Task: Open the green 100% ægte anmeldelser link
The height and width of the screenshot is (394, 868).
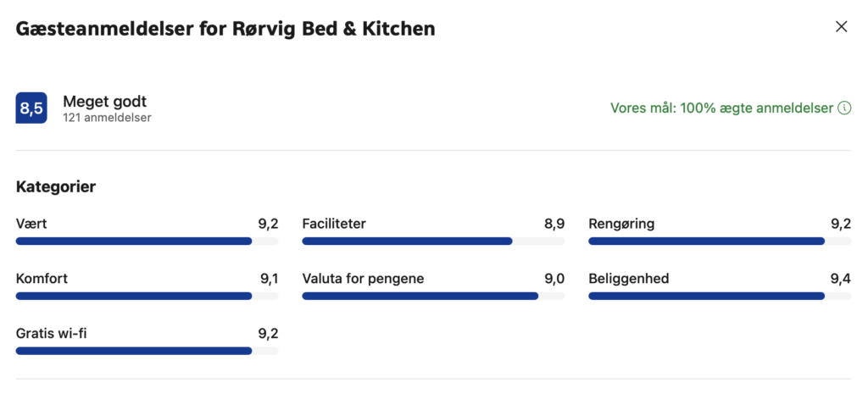Action: (x=722, y=108)
